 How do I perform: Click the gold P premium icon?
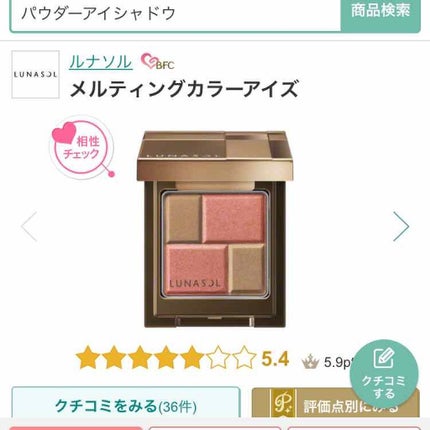click(x=283, y=403)
